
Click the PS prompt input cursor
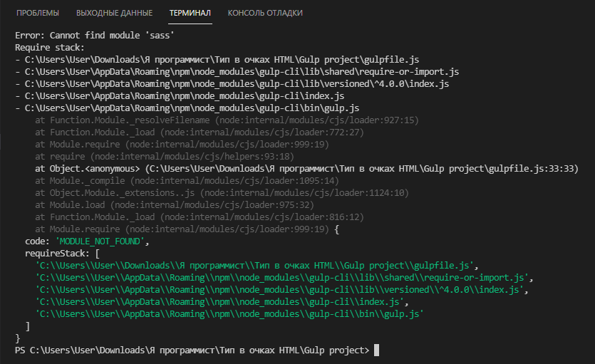[x=376, y=350]
